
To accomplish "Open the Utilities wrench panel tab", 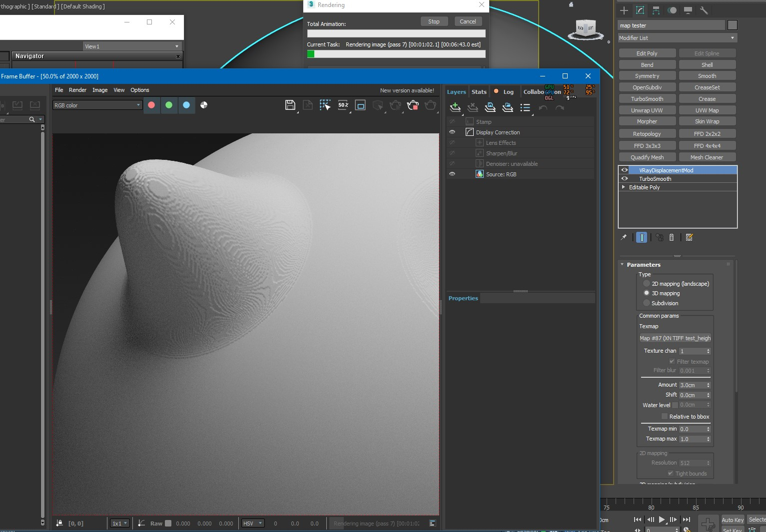I will pos(704,10).
